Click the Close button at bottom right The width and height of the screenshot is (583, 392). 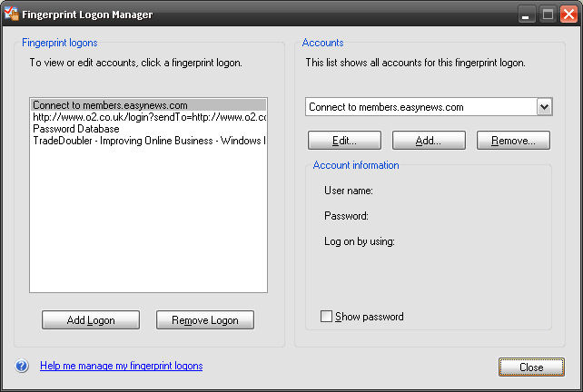click(531, 367)
